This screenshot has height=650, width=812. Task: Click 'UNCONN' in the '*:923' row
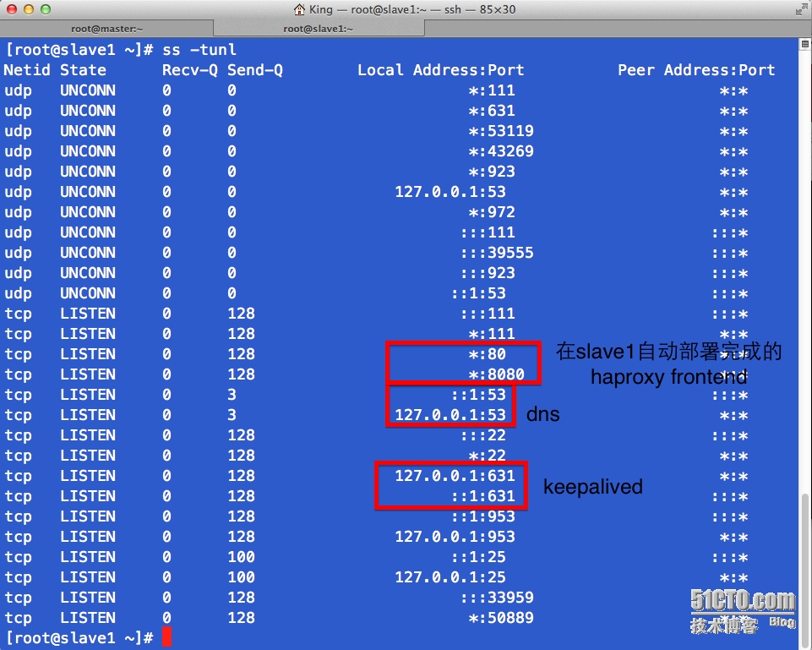[x=88, y=172]
